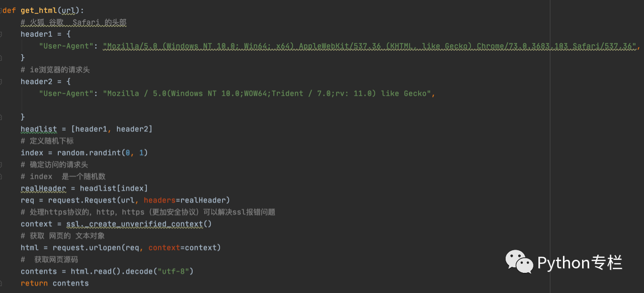Click the underlined realHeader variable name
Image resolution: width=644 pixels, height=293 pixels.
click(x=43, y=189)
